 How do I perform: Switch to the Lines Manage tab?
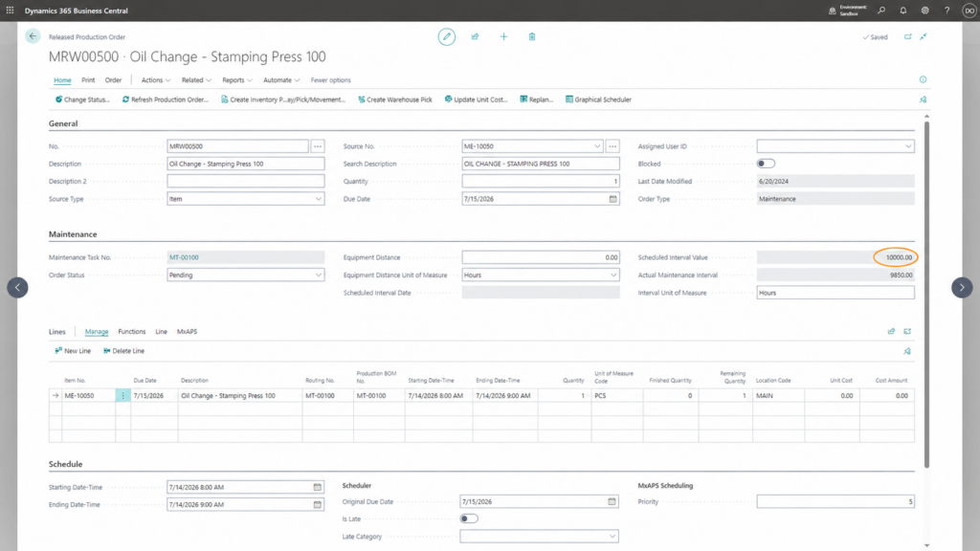tap(97, 332)
